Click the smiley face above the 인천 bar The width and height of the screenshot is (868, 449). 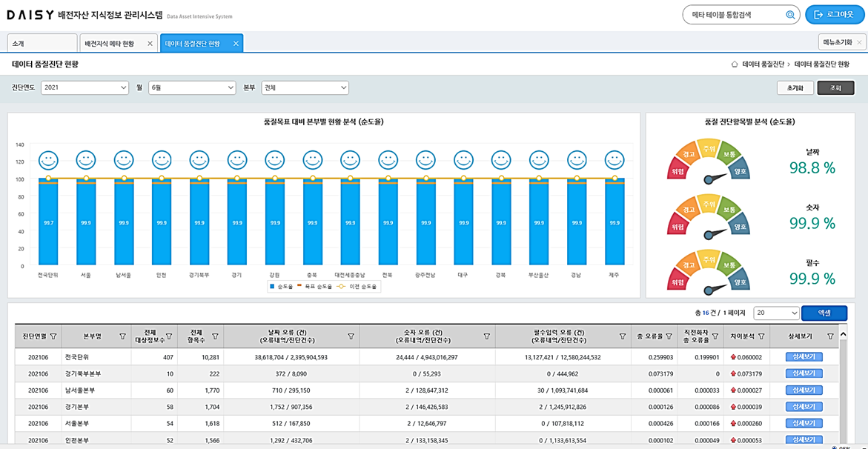162,160
